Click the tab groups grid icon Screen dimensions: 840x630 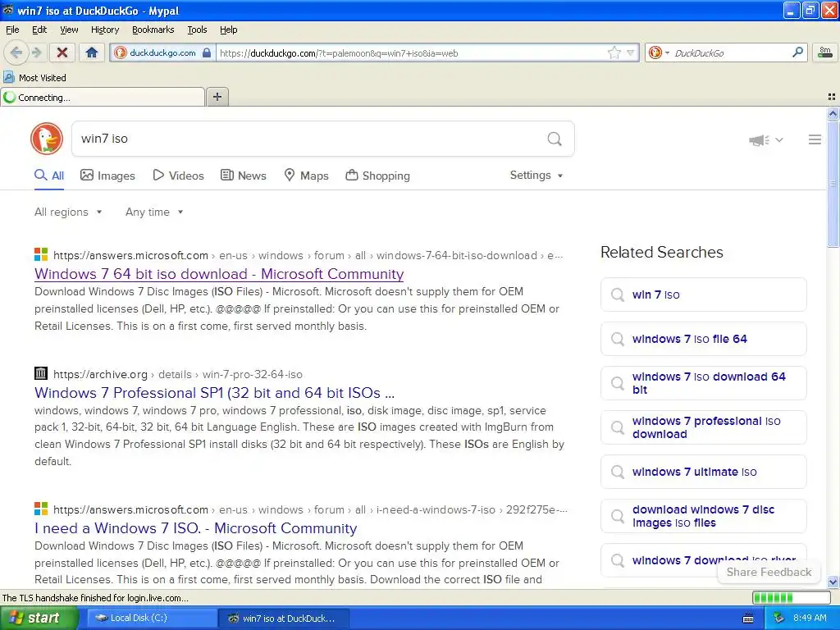pos(832,97)
